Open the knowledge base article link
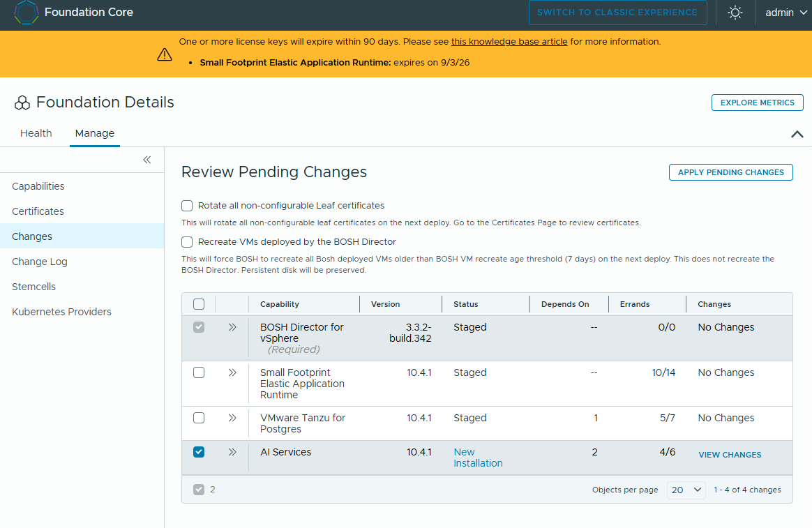 point(509,41)
